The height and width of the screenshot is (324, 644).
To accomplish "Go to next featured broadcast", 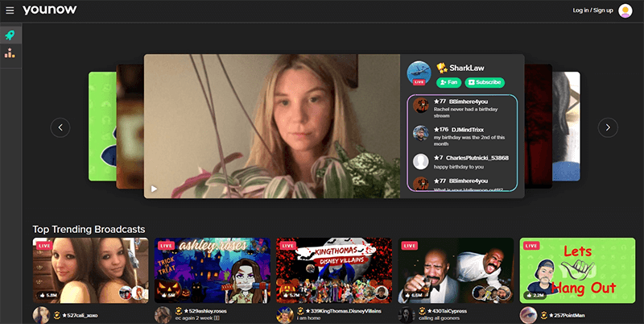I will (x=608, y=127).
